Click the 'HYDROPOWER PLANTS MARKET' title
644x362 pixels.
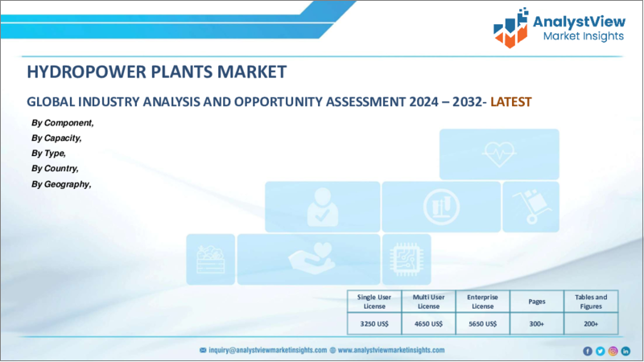coord(156,72)
